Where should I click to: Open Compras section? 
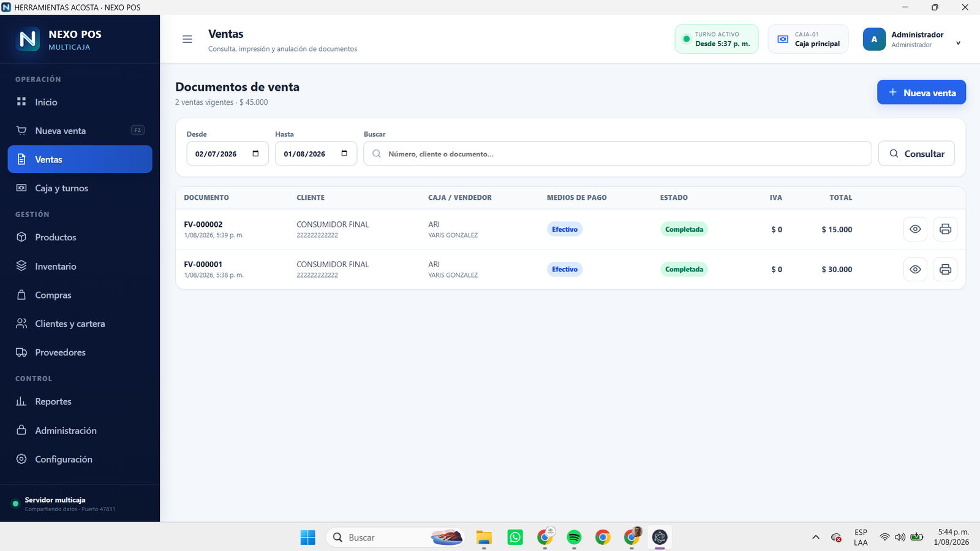(80, 295)
